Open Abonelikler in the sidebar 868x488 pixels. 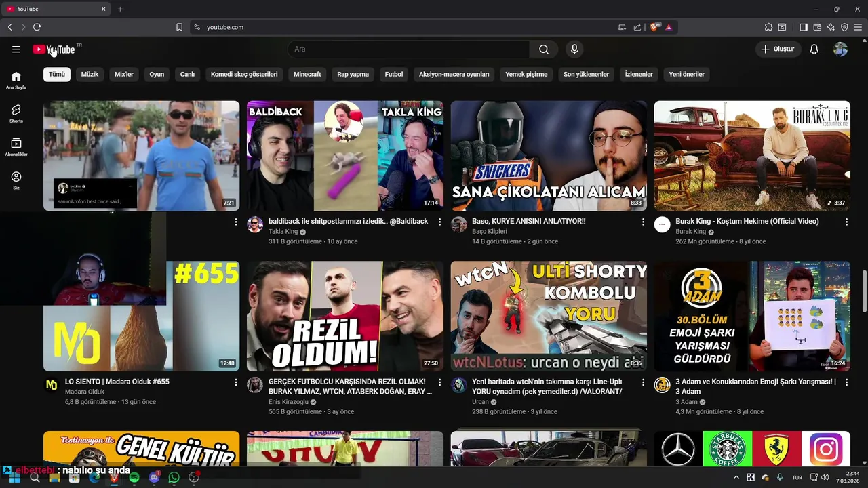coord(16,147)
